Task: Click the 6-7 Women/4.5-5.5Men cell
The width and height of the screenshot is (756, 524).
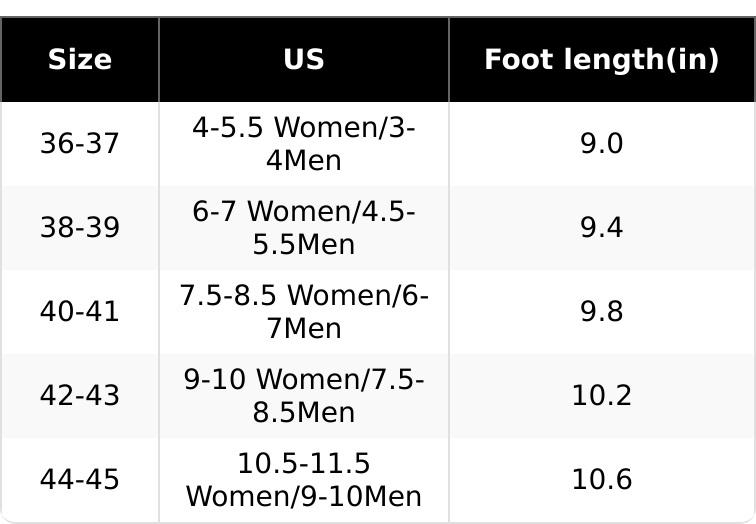Action: coord(304,228)
